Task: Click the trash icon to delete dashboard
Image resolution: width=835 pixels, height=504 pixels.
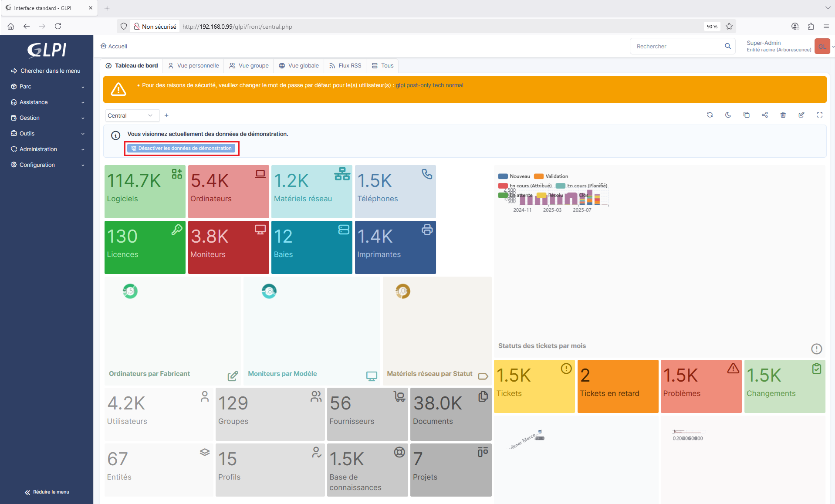Action: [x=783, y=115]
